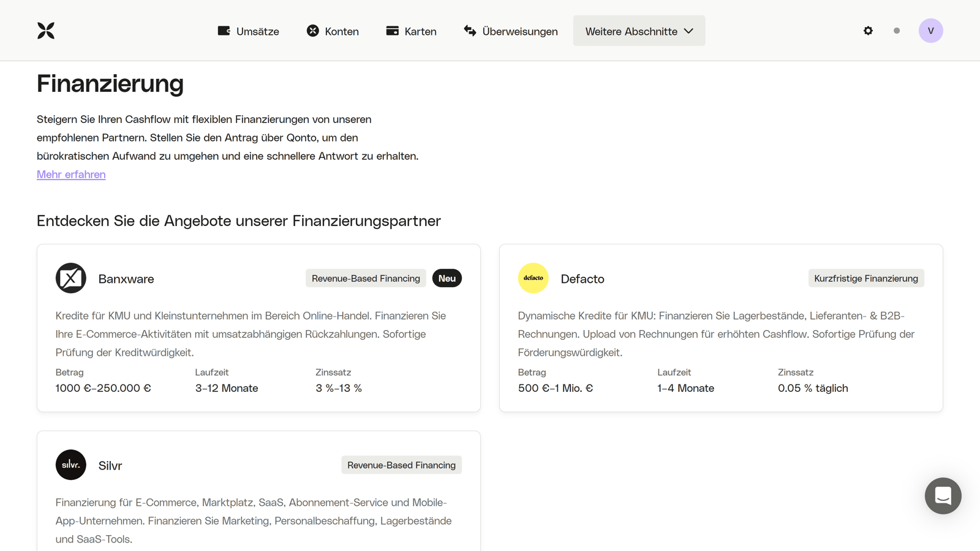The height and width of the screenshot is (551, 980).
Task: Open the chat support bubble
Action: pyautogui.click(x=943, y=496)
